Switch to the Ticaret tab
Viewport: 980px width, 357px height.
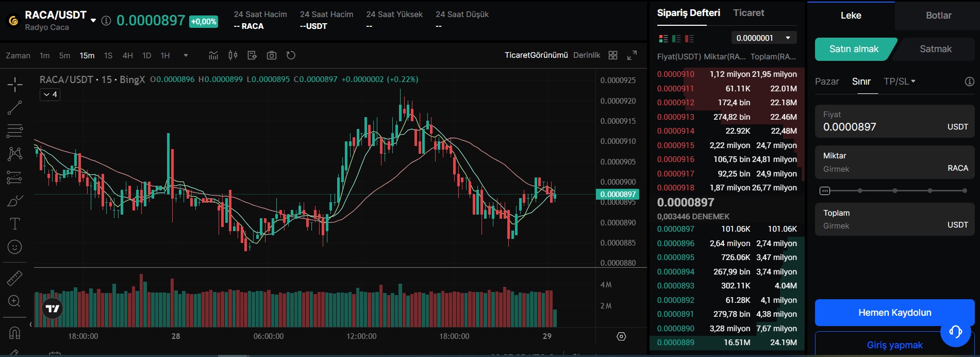pos(749,13)
